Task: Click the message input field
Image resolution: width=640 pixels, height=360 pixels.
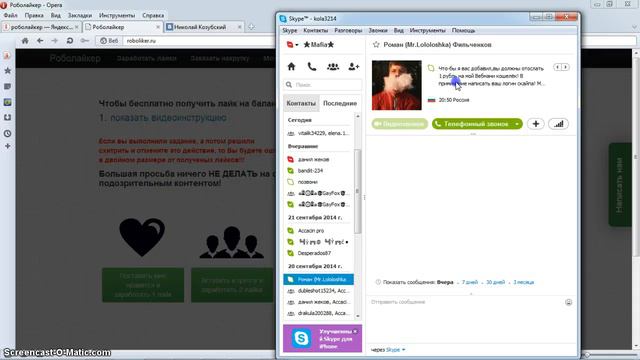Action: tap(465, 302)
